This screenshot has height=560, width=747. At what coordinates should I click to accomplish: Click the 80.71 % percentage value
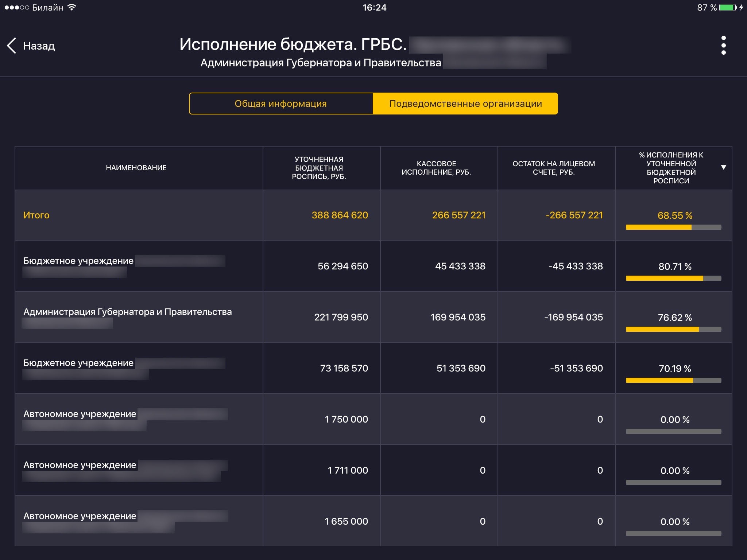pyautogui.click(x=675, y=267)
